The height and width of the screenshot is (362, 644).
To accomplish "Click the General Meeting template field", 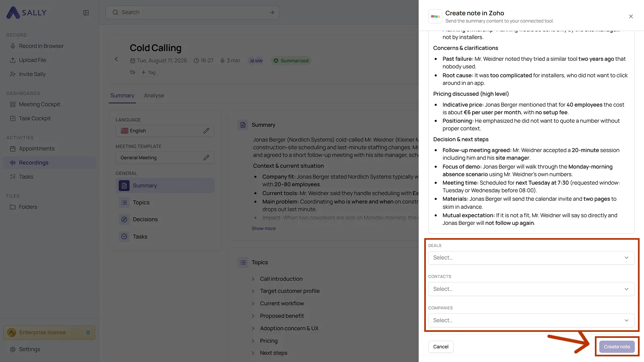I will point(165,158).
